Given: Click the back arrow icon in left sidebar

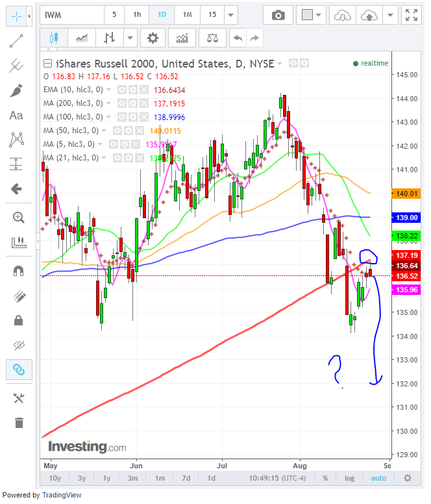Looking at the screenshot, I should point(16,189).
